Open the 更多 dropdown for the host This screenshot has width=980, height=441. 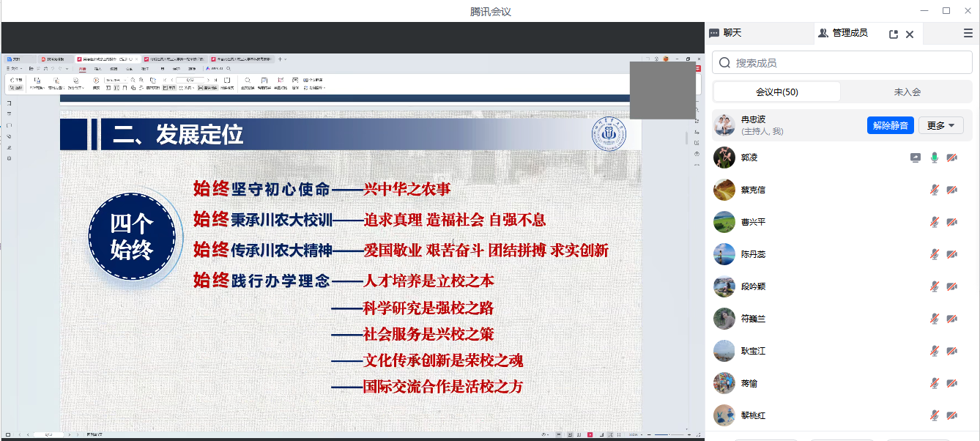[x=940, y=125]
